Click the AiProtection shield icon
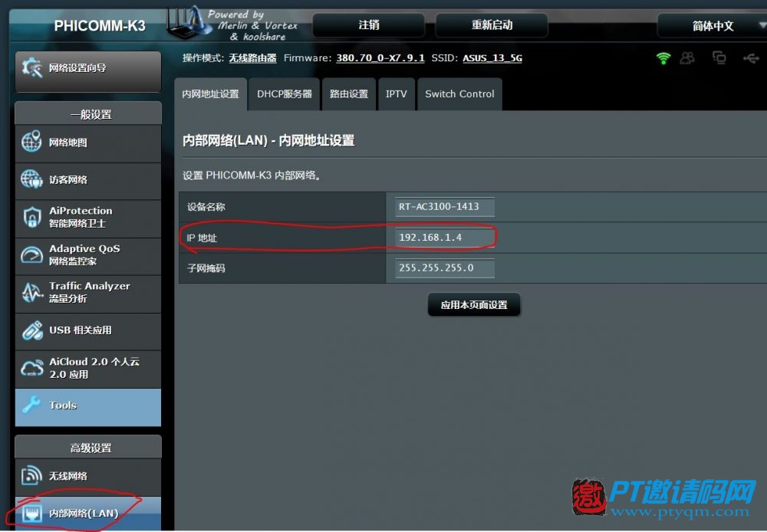The image size is (767, 532). click(31, 217)
